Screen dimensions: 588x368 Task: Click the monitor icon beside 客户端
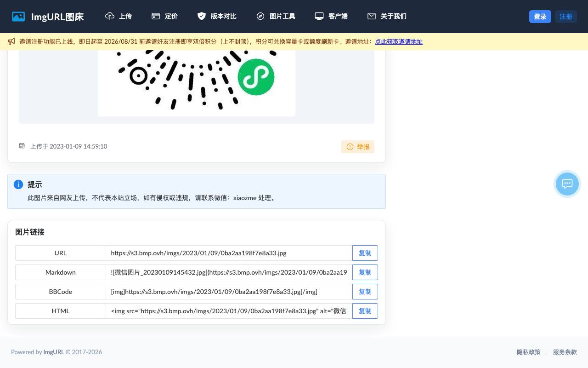pyautogui.click(x=319, y=16)
